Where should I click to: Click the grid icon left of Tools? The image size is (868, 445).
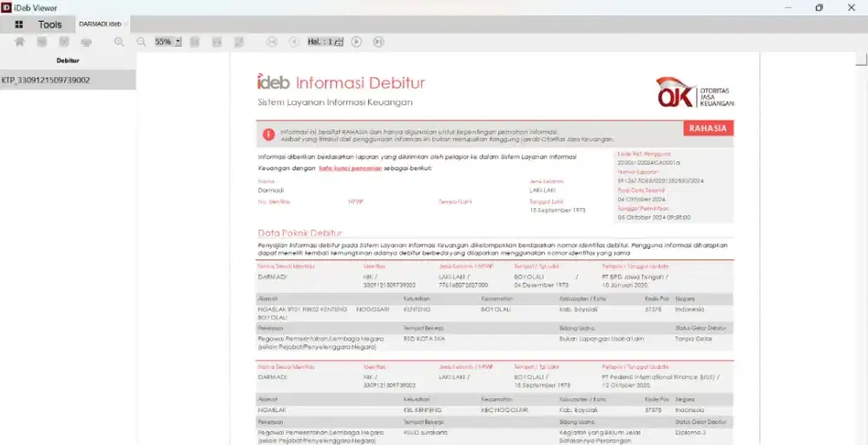point(19,24)
